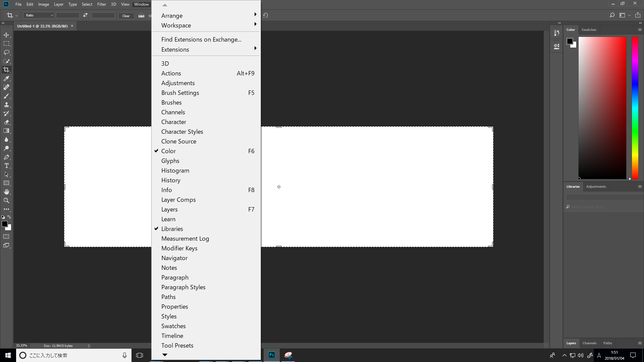
Task: Select the Healing Brush tool
Action: tap(7, 87)
